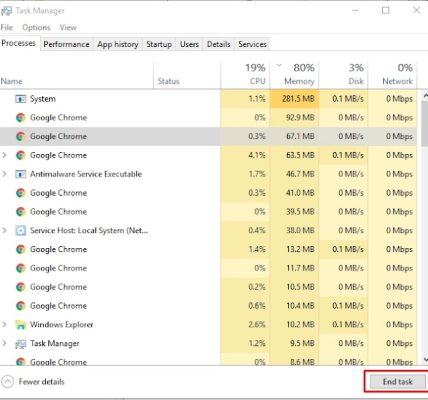This screenshot has width=428, height=400.
Task: Click the Service Host Local System icon
Action: pos(21,231)
